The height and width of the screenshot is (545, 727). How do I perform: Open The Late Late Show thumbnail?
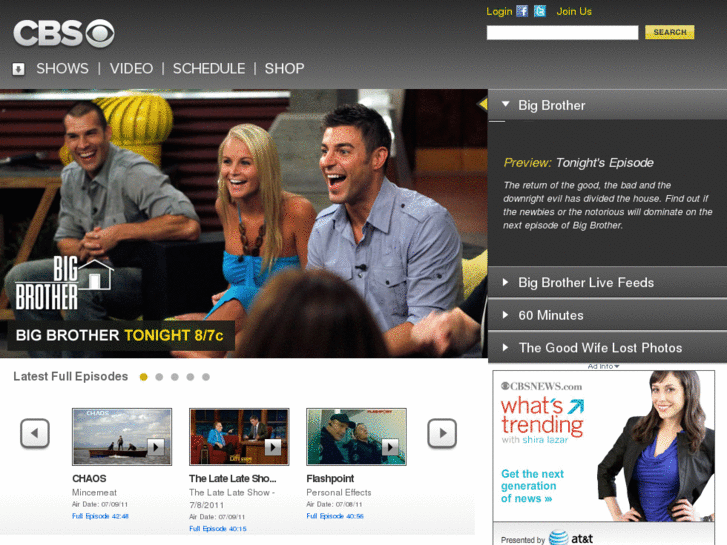[239, 436]
